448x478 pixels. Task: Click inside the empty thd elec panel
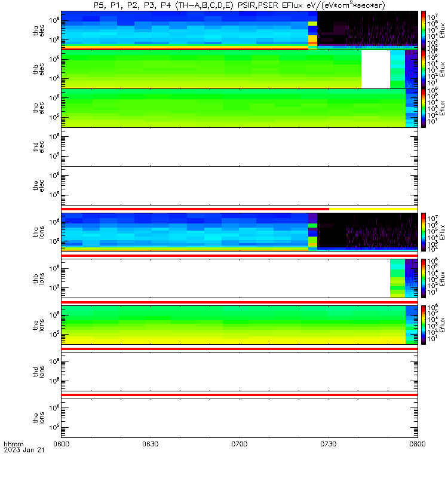click(x=240, y=147)
